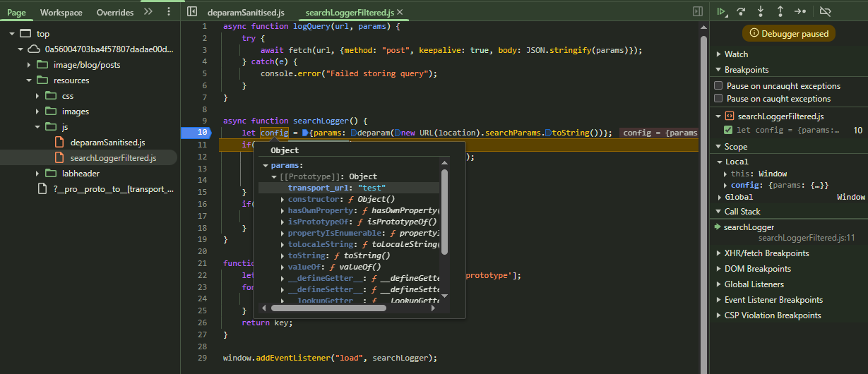Image resolution: width=868 pixels, height=374 pixels.
Task: Collapse the params node in object popup
Action: [266, 165]
